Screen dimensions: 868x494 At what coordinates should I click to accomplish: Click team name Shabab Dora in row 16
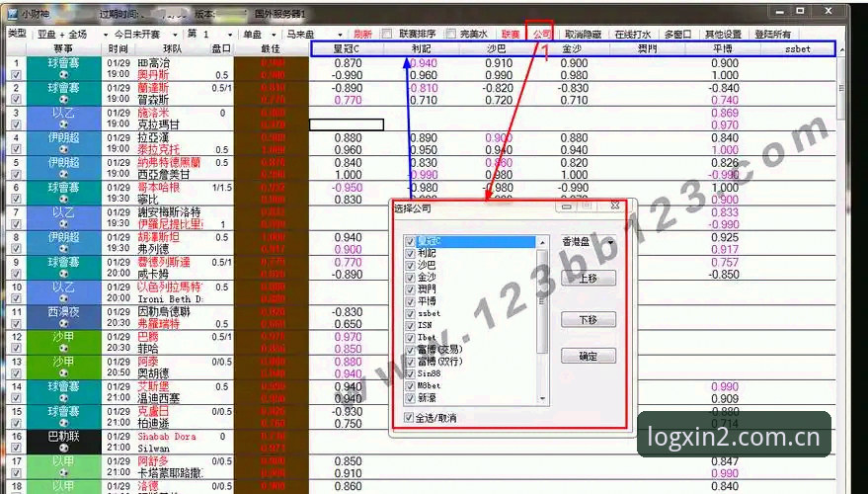coord(167,437)
